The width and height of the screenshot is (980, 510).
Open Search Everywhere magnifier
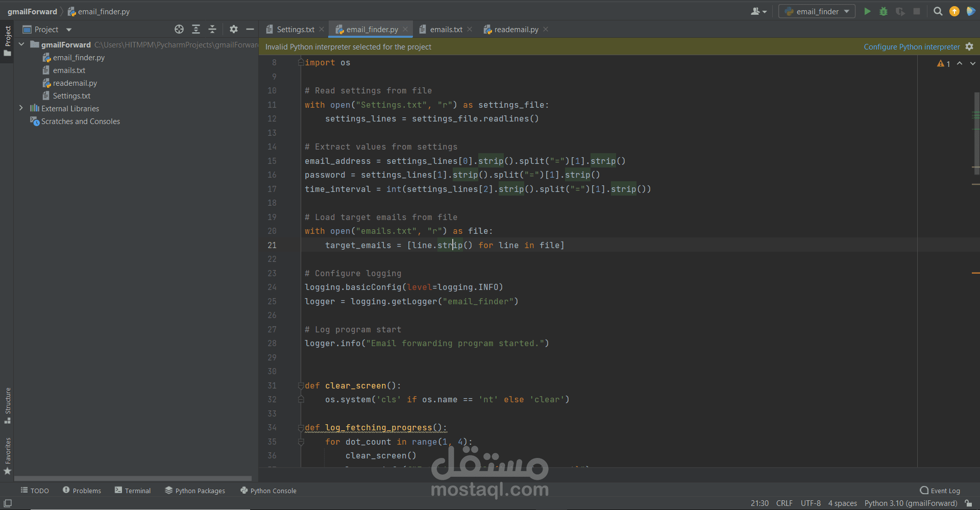point(938,11)
